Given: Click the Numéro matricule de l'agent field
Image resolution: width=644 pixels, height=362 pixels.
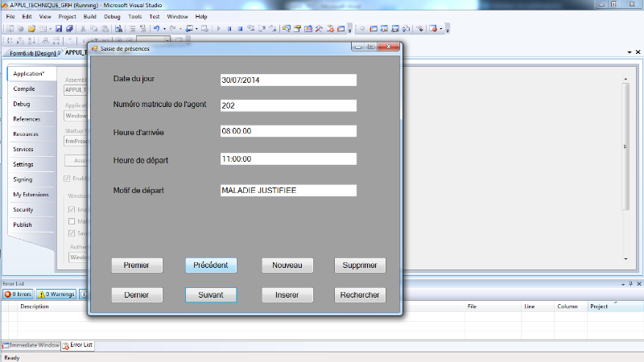Looking at the screenshot, I should (288, 105).
